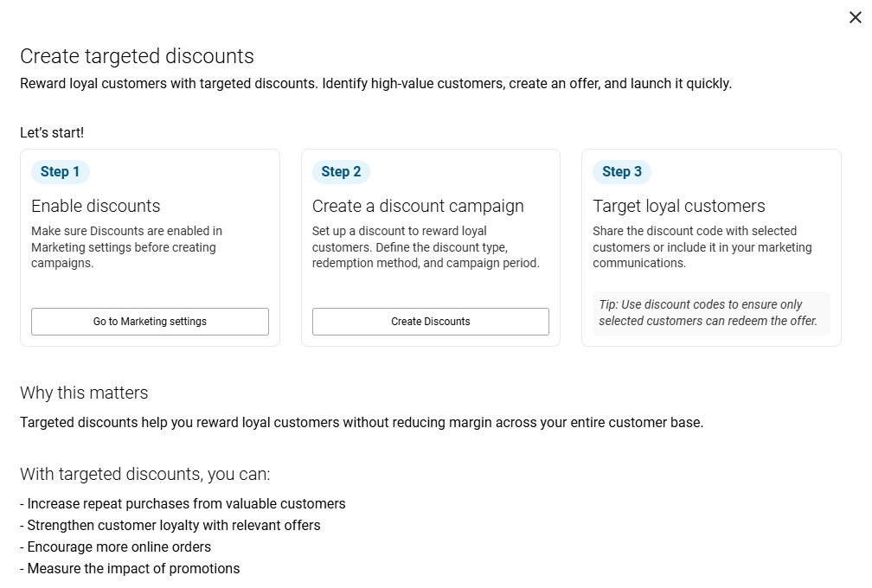Click the Step 3 badge
Image resolution: width=872 pixels, height=588 pixels.
point(621,172)
